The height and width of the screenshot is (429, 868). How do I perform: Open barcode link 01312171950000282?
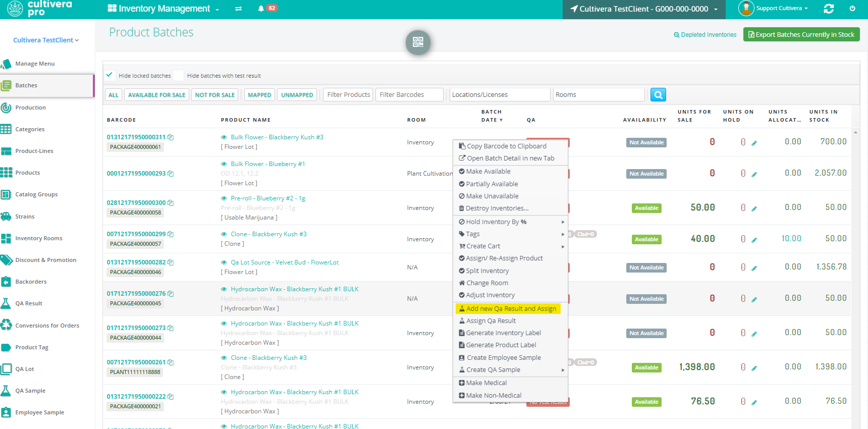(x=136, y=262)
